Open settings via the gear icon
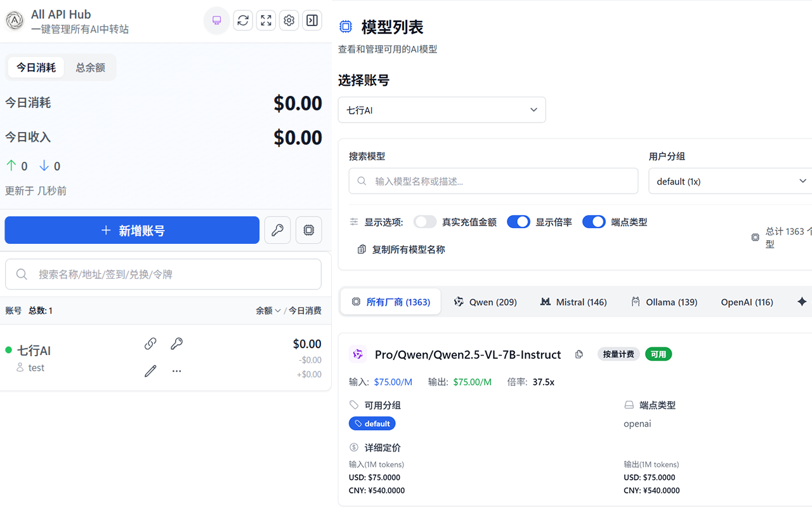The height and width of the screenshot is (508, 812). click(289, 20)
